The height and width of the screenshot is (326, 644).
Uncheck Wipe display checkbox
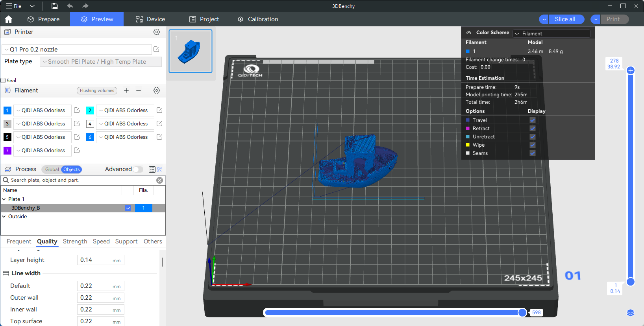(x=533, y=145)
